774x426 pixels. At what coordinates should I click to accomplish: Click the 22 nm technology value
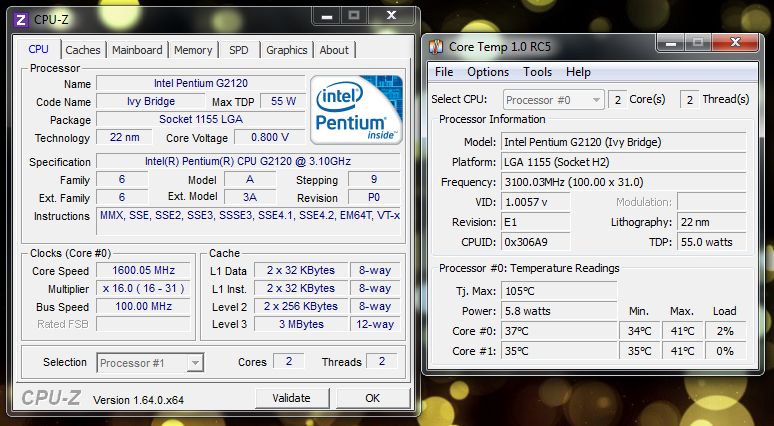tap(124, 137)
